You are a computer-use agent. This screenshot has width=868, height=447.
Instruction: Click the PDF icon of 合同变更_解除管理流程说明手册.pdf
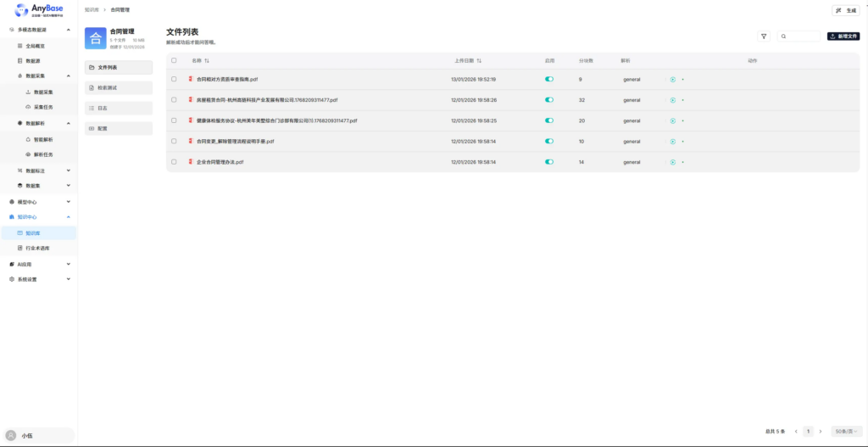click(191, 141)
